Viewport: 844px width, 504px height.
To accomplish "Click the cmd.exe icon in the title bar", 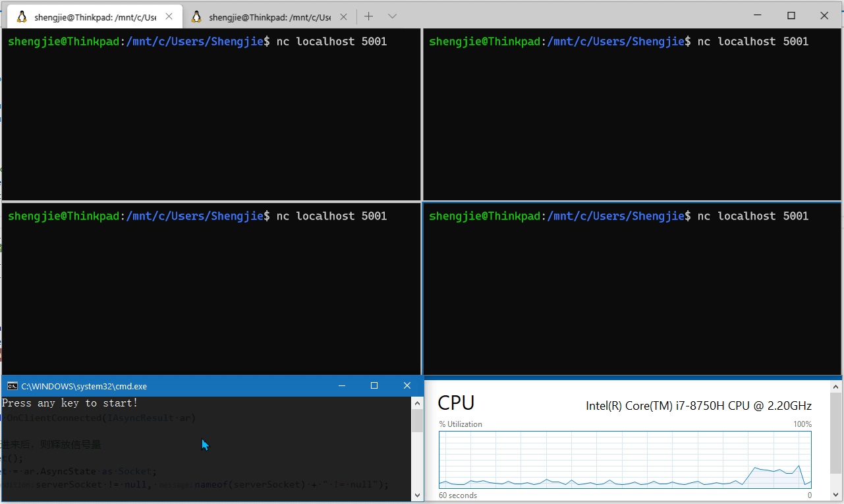I will coord(12,386).
